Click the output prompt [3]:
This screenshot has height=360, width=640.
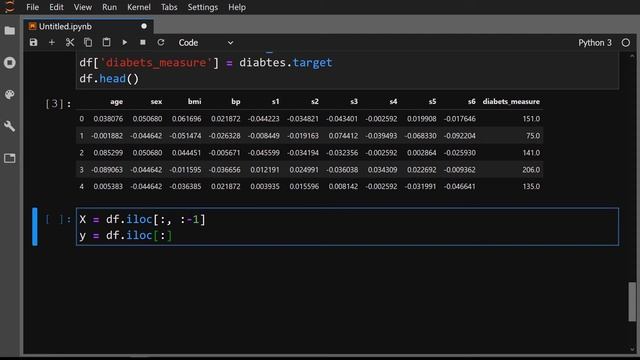(x=58, y=104)
